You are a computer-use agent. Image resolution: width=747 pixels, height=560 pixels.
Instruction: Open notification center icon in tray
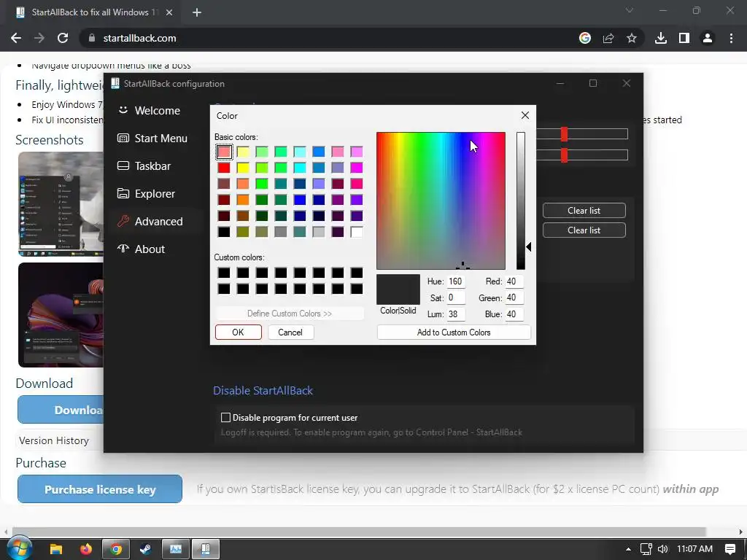[729, 549]
